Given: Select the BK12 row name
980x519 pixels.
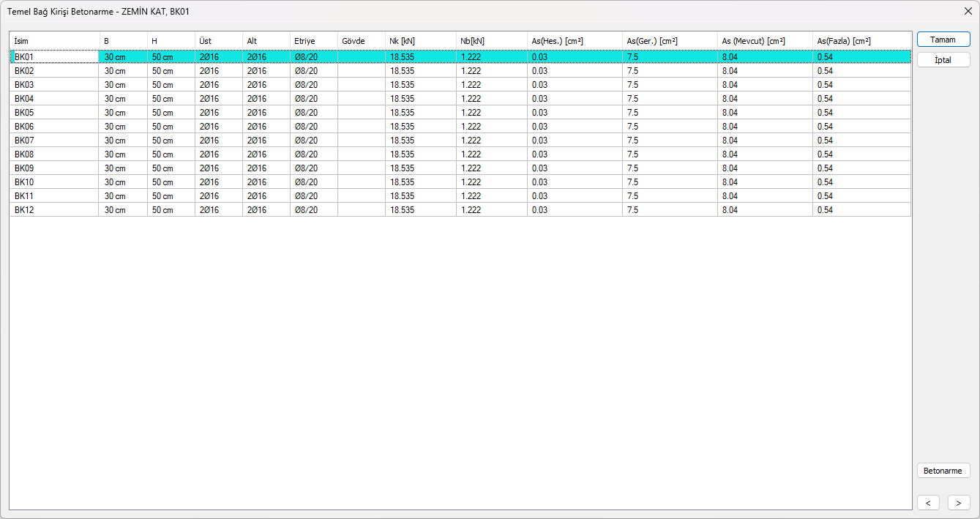Looking at the screenshot, I should point(54,210).
